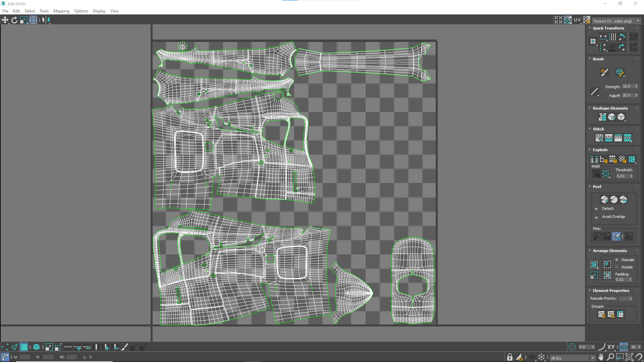The height and width of the screenshot is (362, 644).
Task: Collapse the Explode rollout
Action: point(590,150)
